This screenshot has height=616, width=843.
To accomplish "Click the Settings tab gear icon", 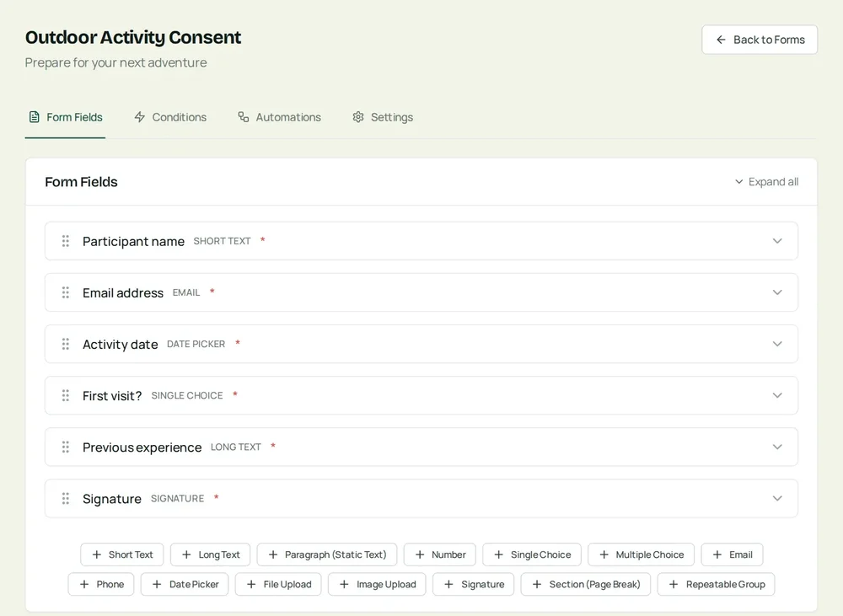I will click(x=358, y=116).
